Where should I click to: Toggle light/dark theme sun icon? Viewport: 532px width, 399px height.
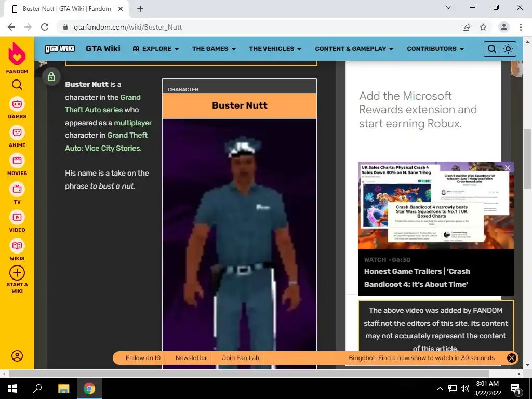click(x=508, y=49)
